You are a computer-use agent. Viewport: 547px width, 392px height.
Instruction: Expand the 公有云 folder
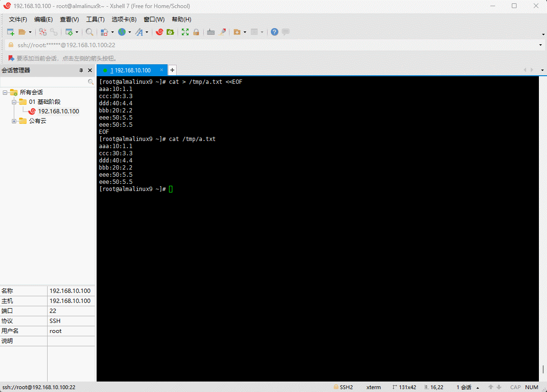(14, 121)
